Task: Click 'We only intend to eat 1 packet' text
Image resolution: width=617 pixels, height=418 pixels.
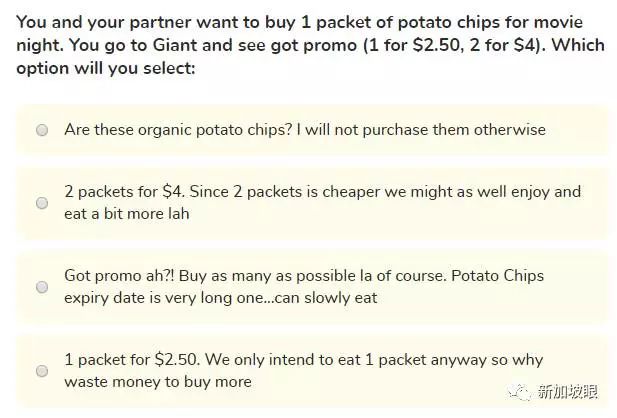Action: coord(340,360)
